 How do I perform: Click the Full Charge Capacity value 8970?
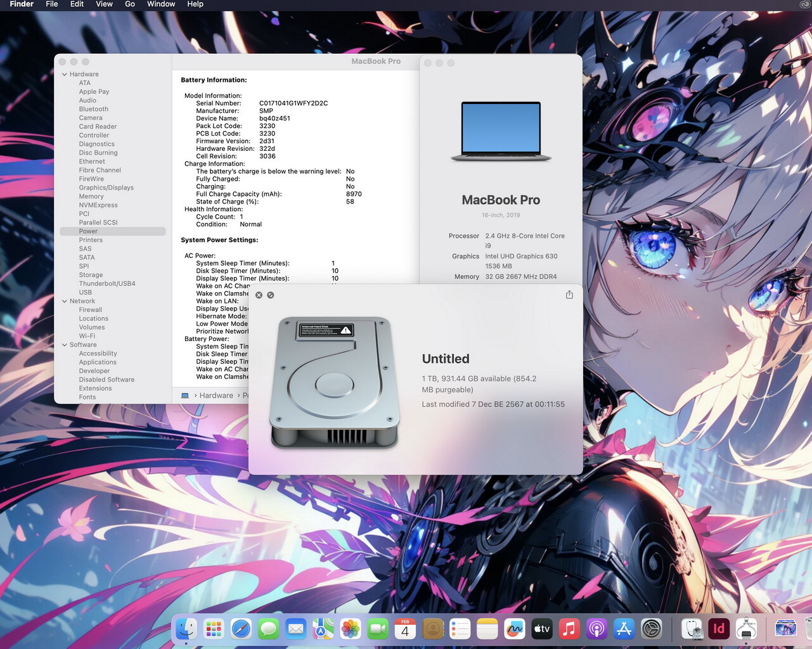pos(354,194)
